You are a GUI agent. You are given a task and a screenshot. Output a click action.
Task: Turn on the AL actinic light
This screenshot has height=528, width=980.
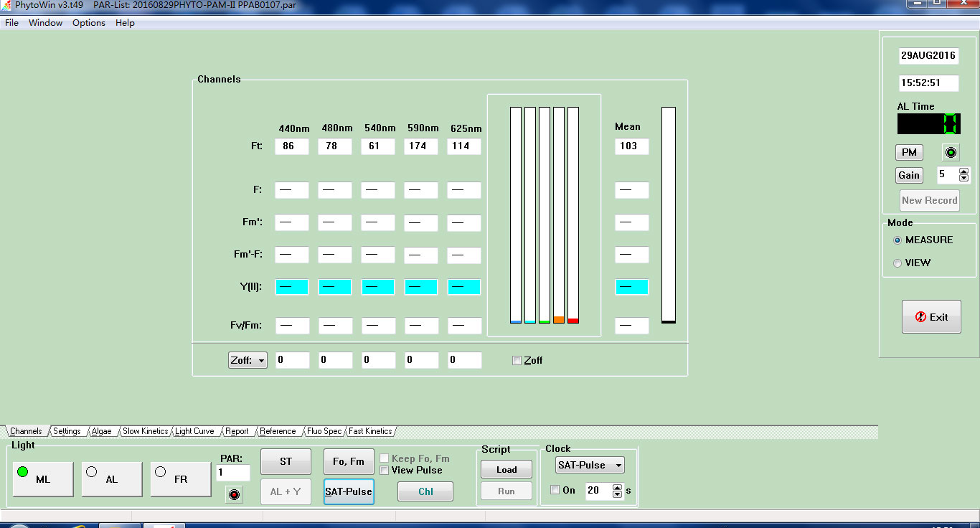111,478
